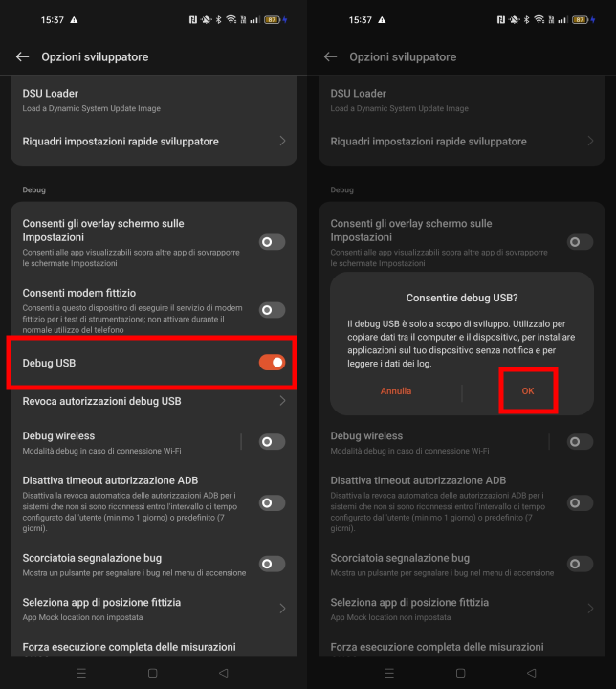The height and width of the screenshot is (689, 616).
Task: Enable the Consenti modem fittizio switch on left
Action: click(272, 310)
